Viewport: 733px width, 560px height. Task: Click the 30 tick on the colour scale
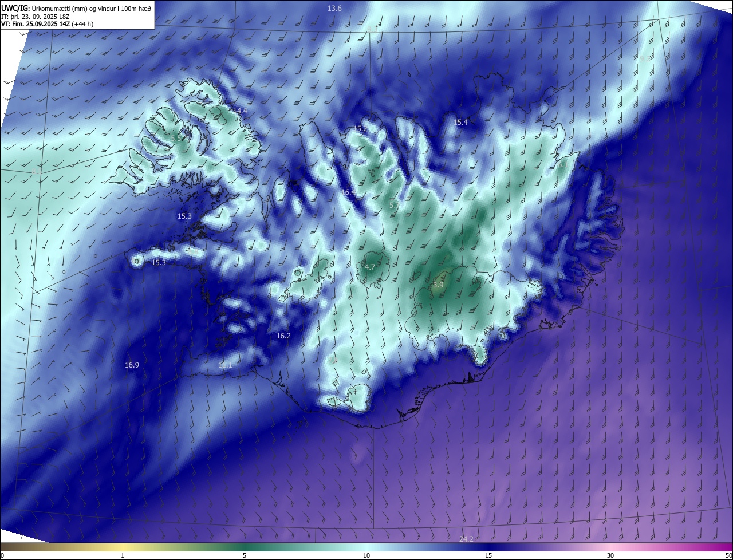point(610,555)
